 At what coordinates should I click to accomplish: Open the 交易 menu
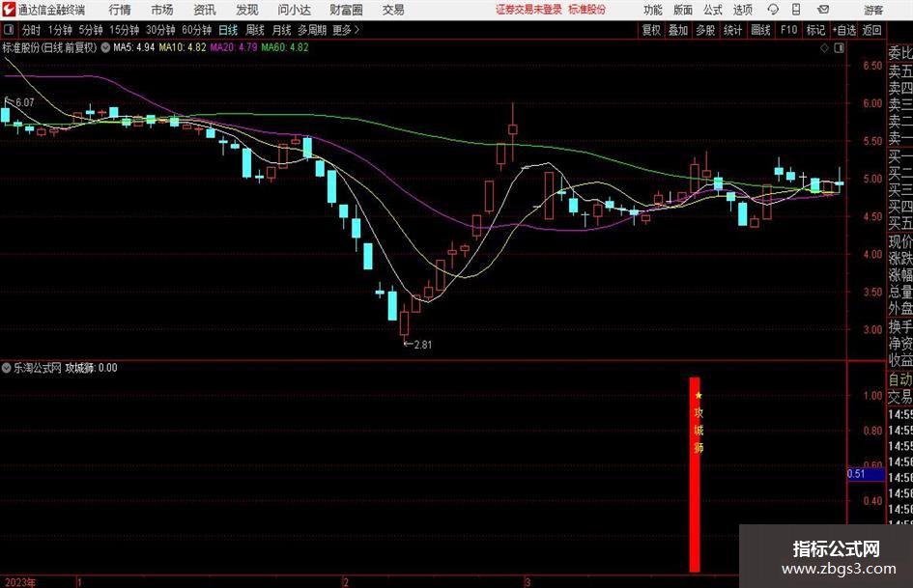click(x=393, y=10)
